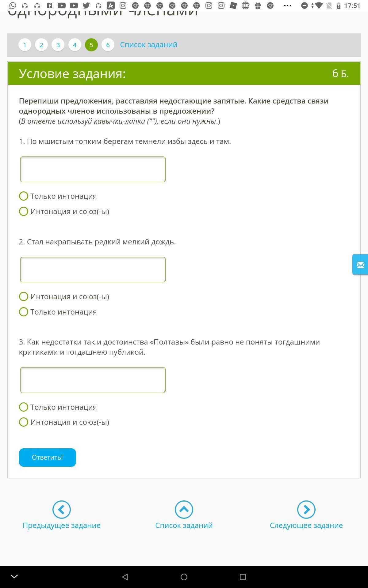
Task: Go to next task via right arrow icon
Action: (306, 510)
